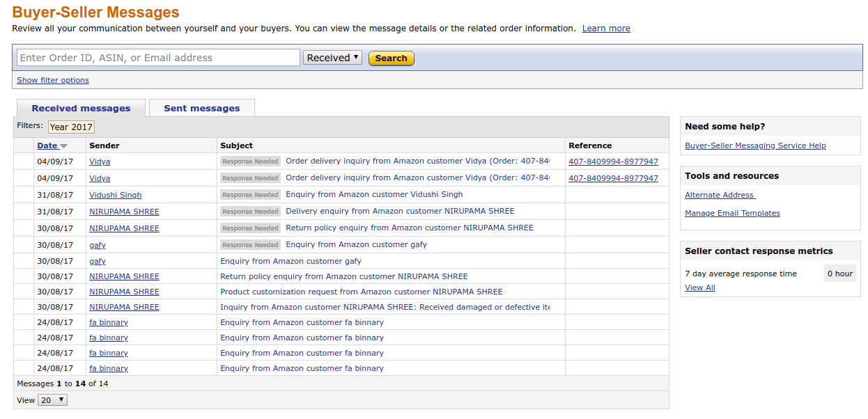Click inside the Order ID search box
This screenshot has width=868, height=419.
click(158, 57)
